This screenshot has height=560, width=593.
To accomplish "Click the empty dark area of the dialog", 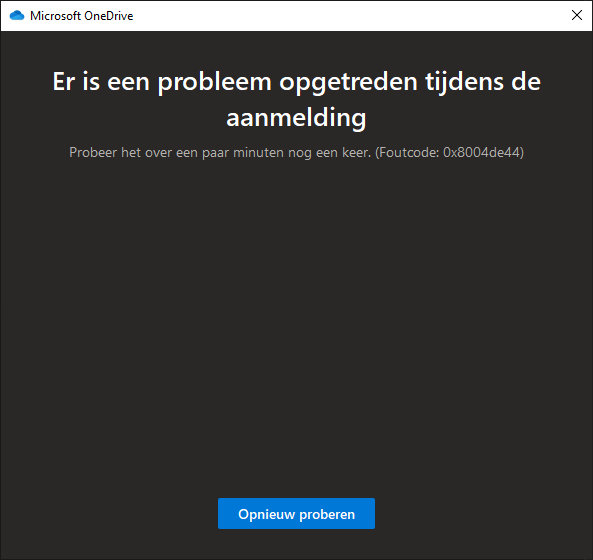I will click(x=296, y=321).
